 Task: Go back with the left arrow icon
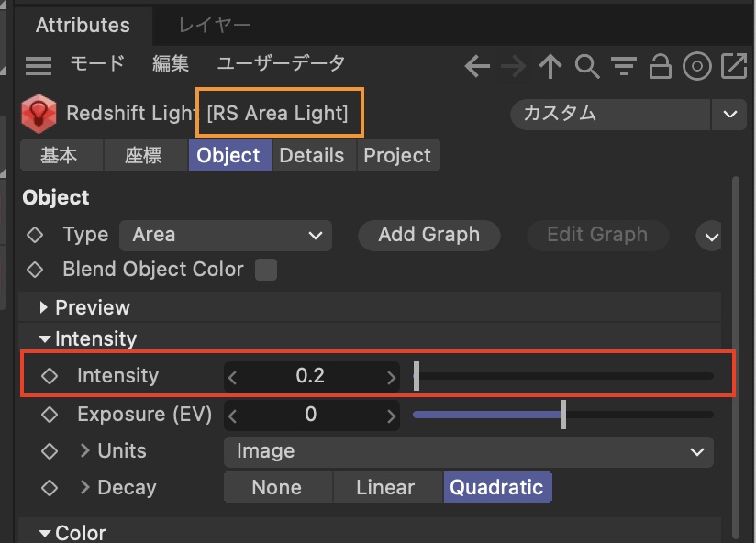pos(477,66)
